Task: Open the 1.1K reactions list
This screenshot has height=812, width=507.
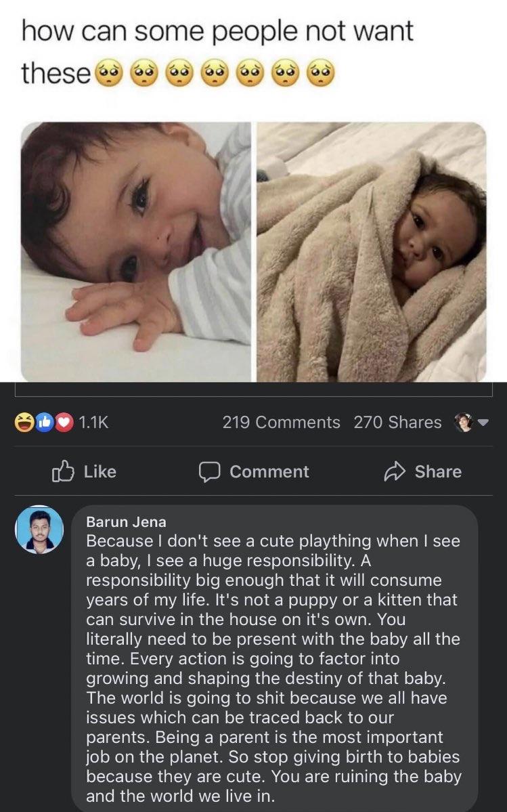Action: pos(93,423)
